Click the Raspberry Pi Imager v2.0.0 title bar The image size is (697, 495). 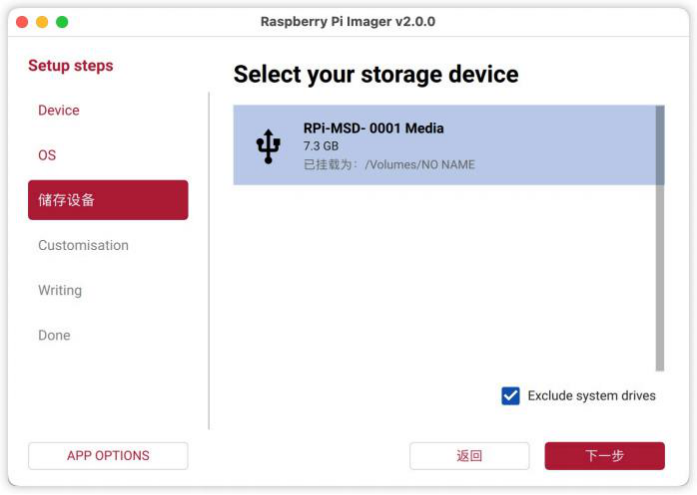[348, 22]
